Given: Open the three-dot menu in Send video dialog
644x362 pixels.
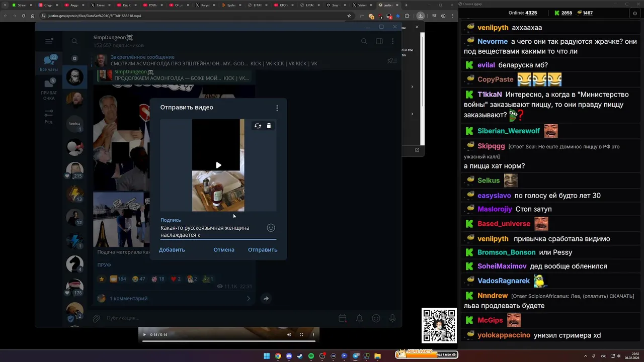Looking at the screenshot, I should [x=277, y=108].
